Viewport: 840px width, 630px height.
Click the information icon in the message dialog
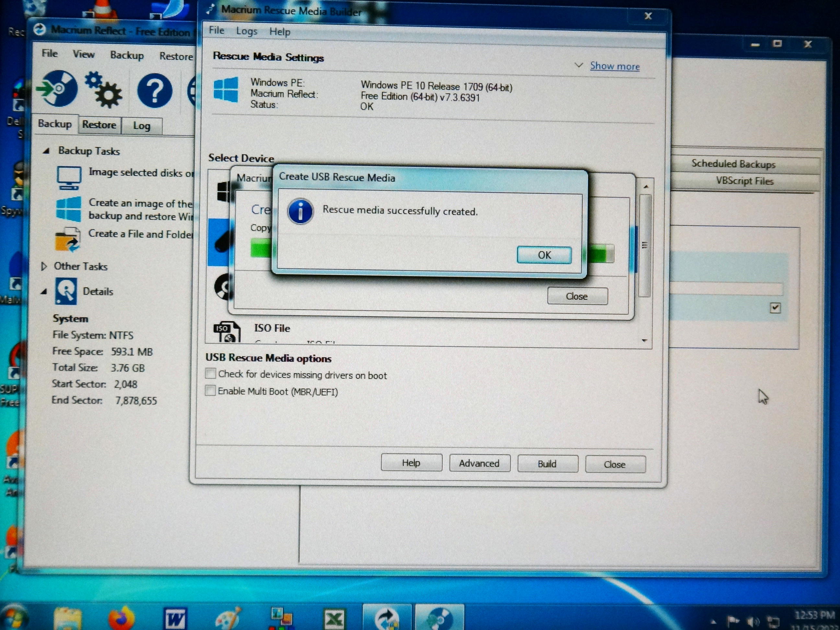[x=300, y=211]
